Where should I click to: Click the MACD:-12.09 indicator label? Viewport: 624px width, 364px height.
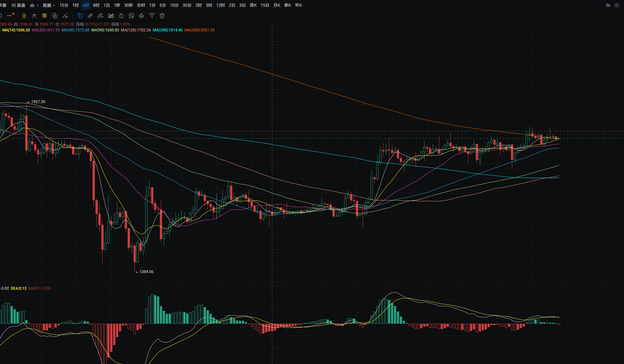point(40,288)
